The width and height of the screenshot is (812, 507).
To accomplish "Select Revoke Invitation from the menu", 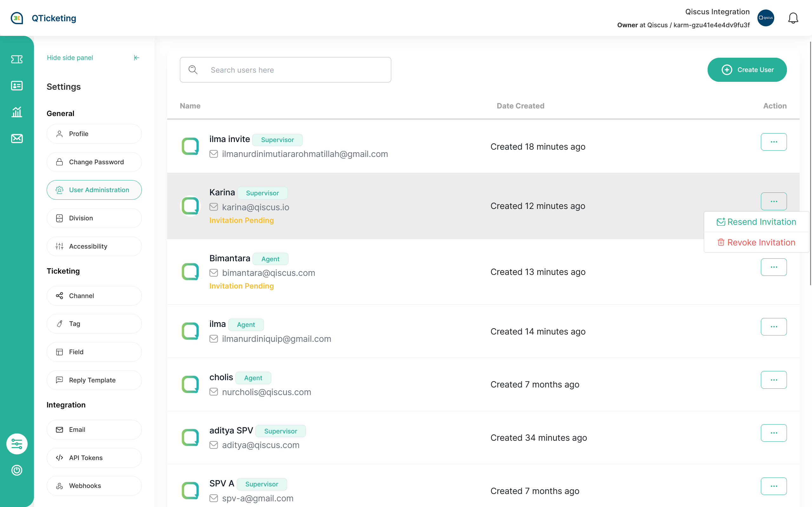I will [x=756, y=242].
